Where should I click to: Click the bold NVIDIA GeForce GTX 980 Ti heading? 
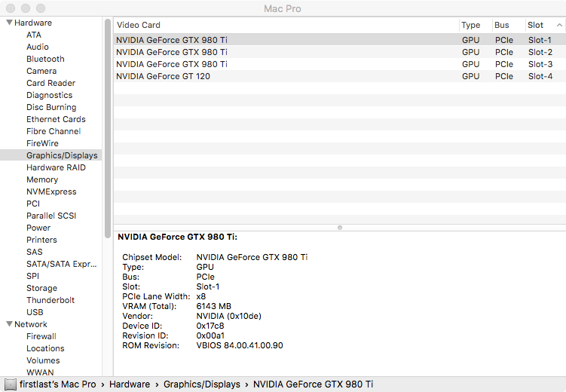[177, 237]
